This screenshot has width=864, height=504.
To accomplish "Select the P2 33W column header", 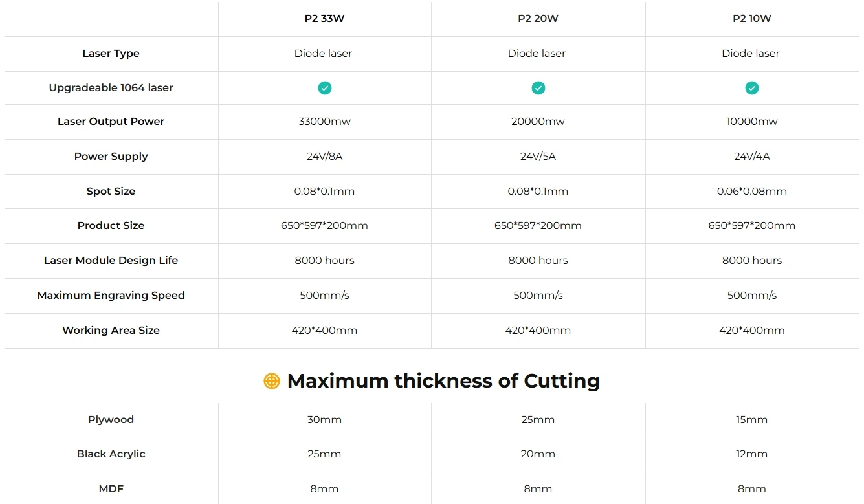I will (x=325, y=19).
